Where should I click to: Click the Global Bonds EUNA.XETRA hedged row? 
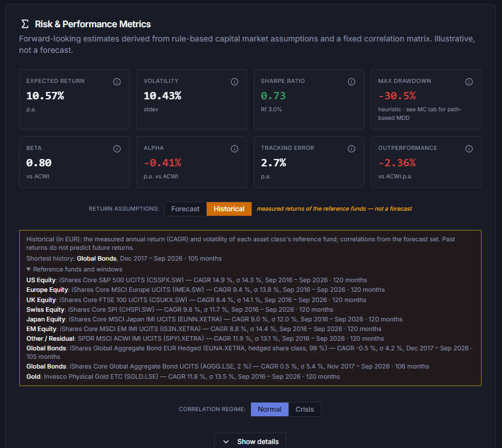249,352
